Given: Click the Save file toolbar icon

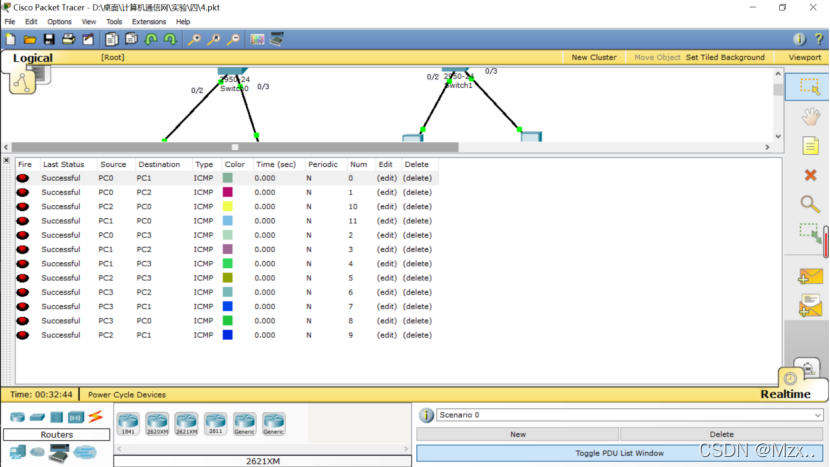Looking at the screenshot, I should tap(49, 39).
